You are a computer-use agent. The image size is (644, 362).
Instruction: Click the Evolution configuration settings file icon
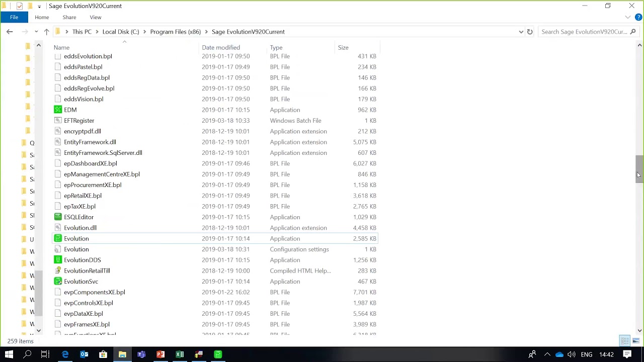(x=58, y=249)
